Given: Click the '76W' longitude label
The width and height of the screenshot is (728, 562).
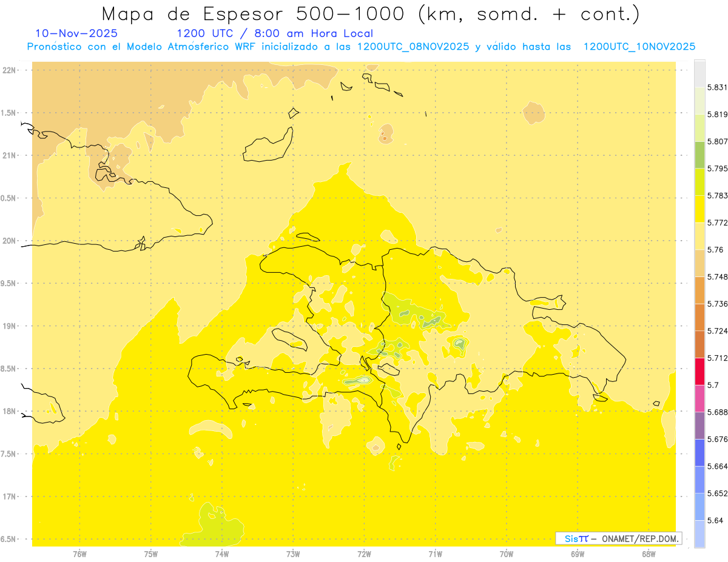Looking at the screenshot, I should tap(79, 554).
